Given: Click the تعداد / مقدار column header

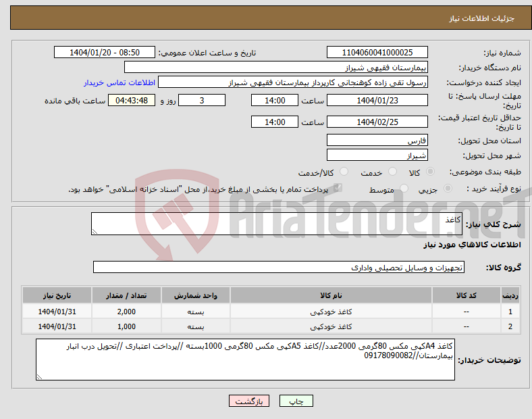Looking at the screenshot, I should [126, 295].
